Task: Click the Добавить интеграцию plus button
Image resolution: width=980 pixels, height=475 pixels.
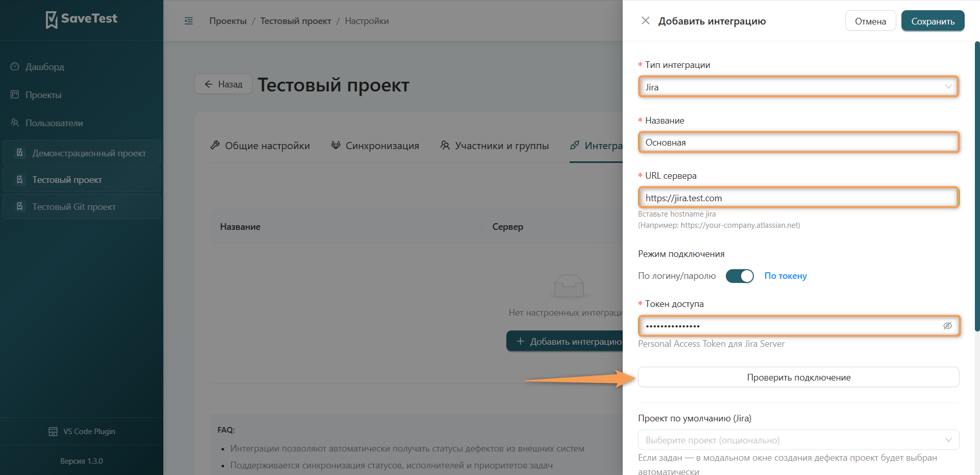Action: click(565, 341)
